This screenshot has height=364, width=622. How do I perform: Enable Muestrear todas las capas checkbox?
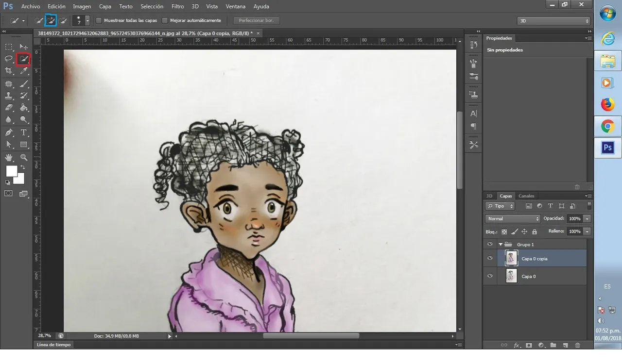click(x=99, y=20)
